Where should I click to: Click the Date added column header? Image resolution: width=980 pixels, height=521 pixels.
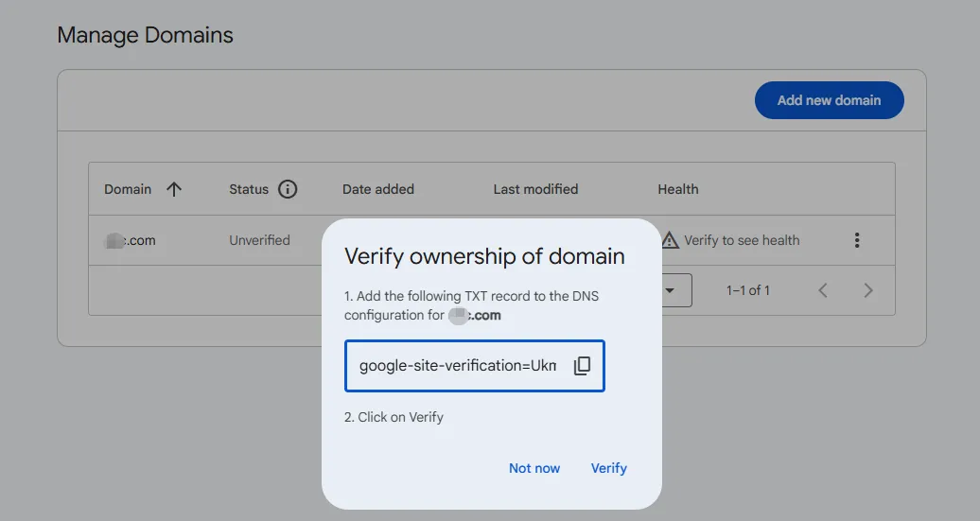tap(378, 189)
